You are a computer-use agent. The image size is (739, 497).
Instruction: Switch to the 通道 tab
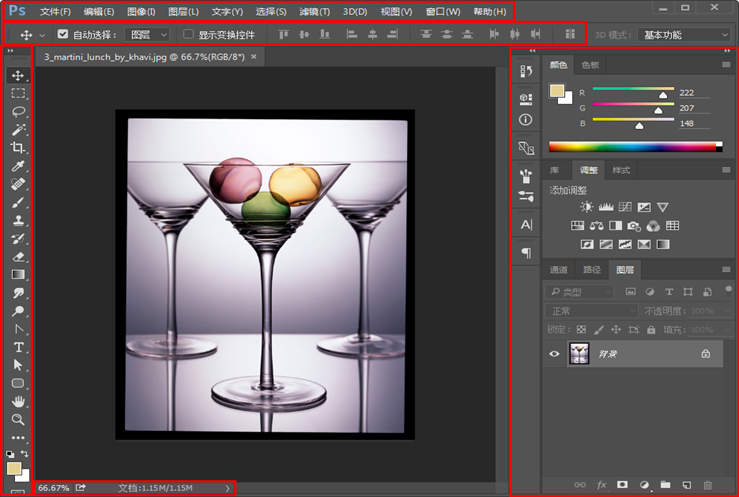pyautogui.click(x=558, y=270)
